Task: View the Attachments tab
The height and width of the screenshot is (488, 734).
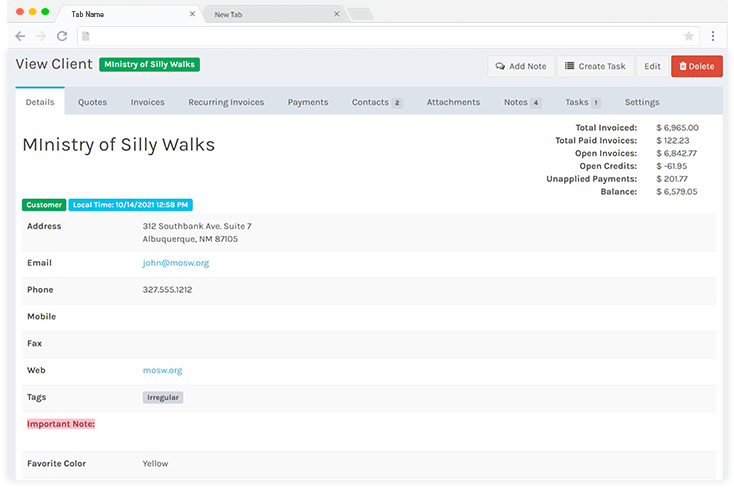Action: pyautogui.click(x=453, y=102)
